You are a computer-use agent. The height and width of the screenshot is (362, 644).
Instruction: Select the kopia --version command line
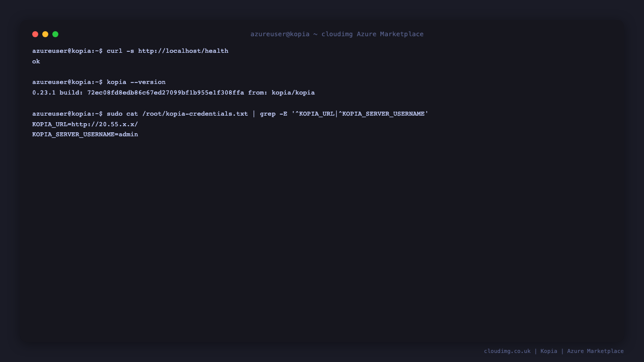[99, 82]
